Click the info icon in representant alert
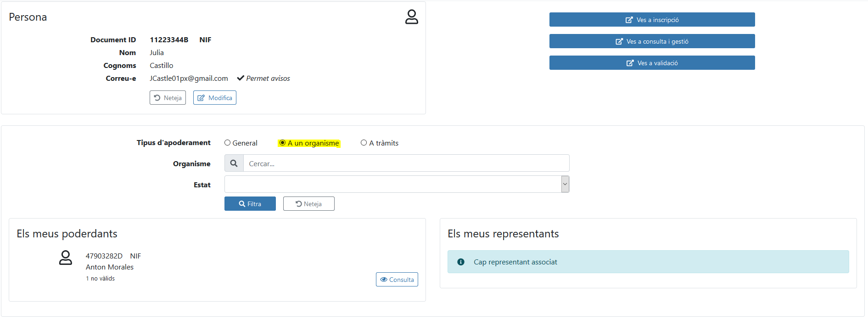This screenshot has width=868, height=320. (461, 262)
